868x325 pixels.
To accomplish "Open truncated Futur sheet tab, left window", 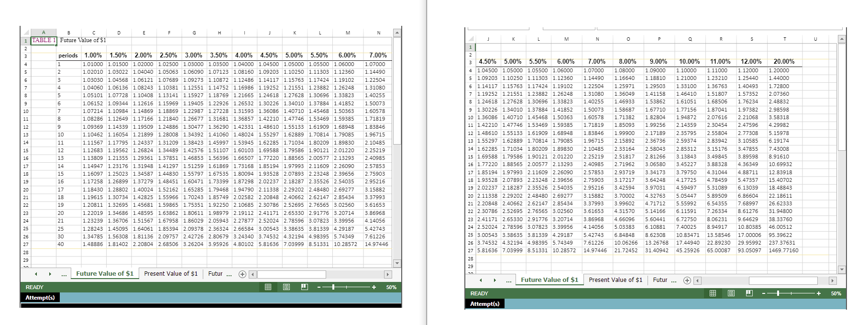I will coord(215,274).
